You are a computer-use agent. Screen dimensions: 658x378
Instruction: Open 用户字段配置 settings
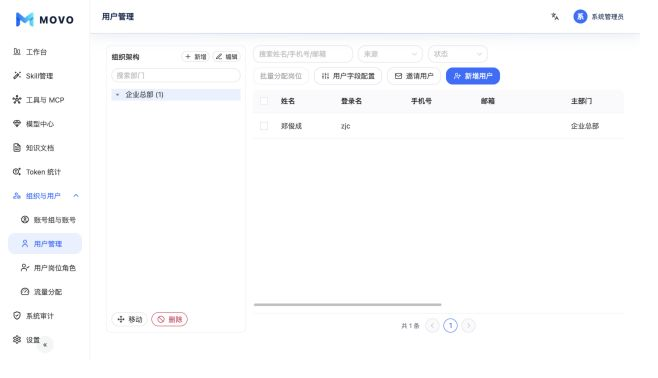348,76
